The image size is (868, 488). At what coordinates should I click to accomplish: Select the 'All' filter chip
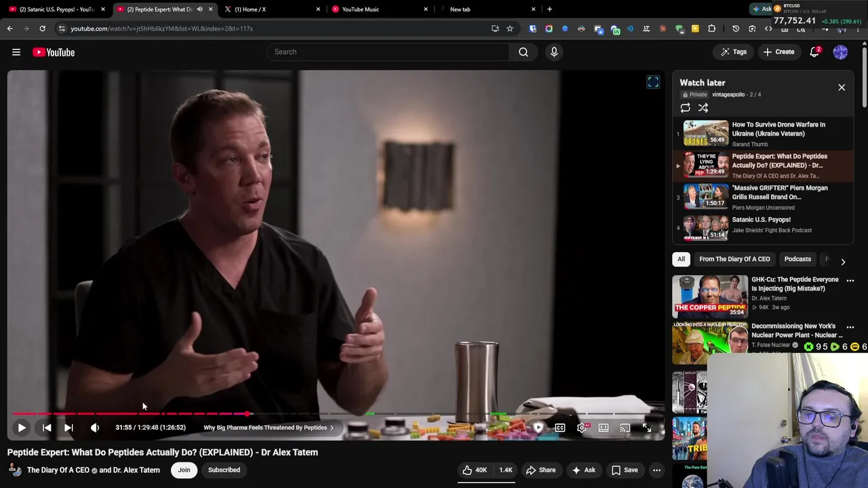pos(681,259)
